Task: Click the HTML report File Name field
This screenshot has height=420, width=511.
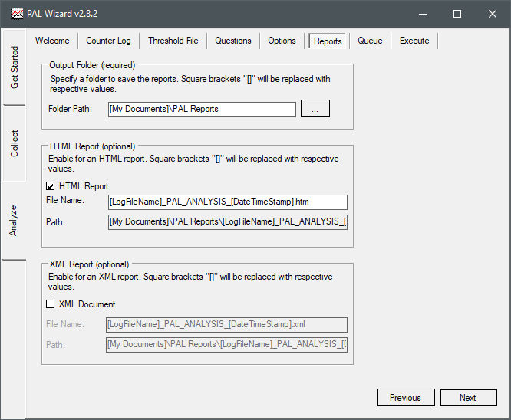Action: (227, 202)
